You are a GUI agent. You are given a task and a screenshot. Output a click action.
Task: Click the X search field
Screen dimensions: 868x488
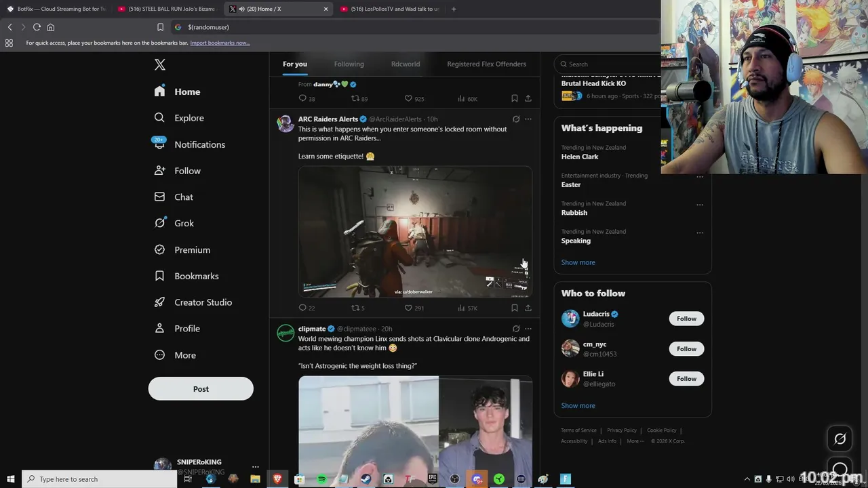[x=608, y=64]
